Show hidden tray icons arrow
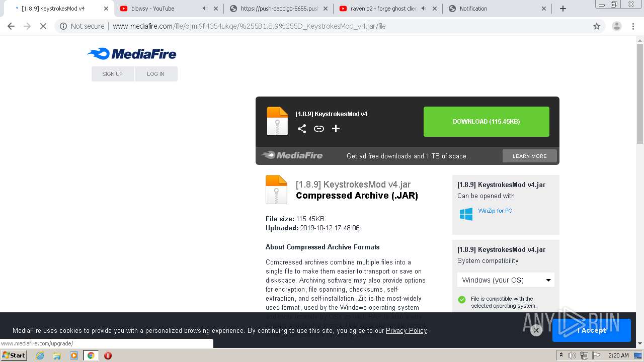The width and height of the screenshot is (644, 362). (561, 355)
